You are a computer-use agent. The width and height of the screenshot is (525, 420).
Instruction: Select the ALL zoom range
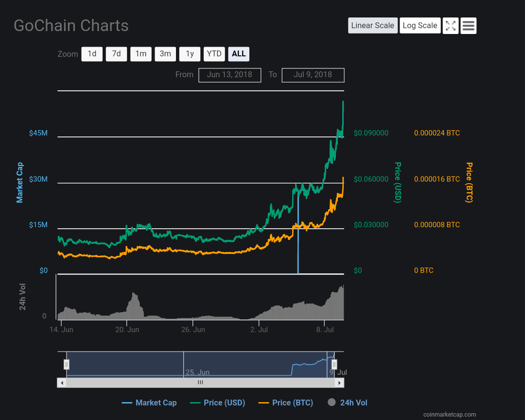(239, 54)
